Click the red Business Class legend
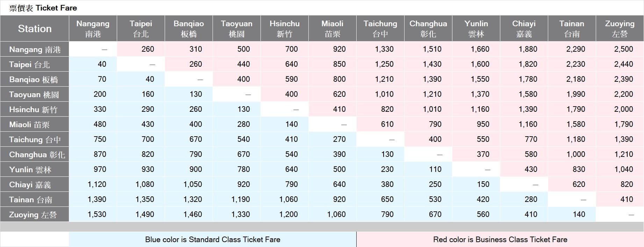Image resolution: width=644 pixels, height=247 pixels. tap(500, 239)
